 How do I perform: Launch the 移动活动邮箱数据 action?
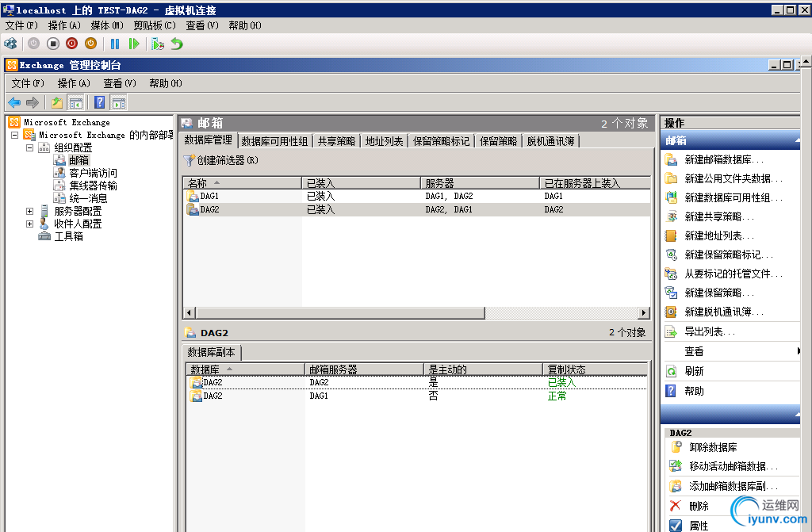click(733, 466)
